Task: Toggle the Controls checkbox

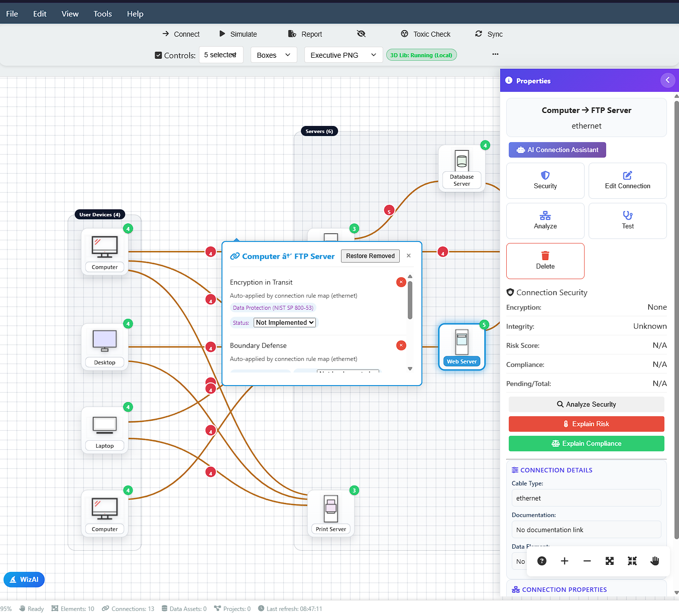Action: tap(158, 55)
